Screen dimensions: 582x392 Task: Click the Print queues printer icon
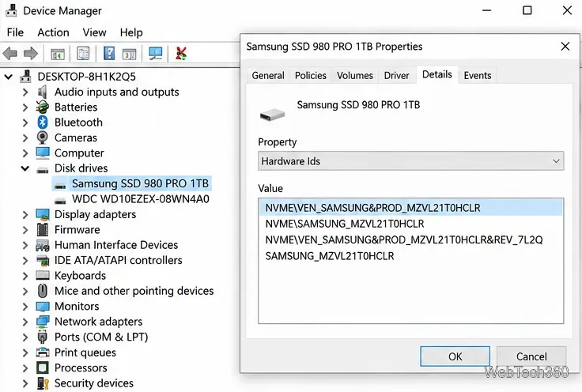(x=43, y=352)
